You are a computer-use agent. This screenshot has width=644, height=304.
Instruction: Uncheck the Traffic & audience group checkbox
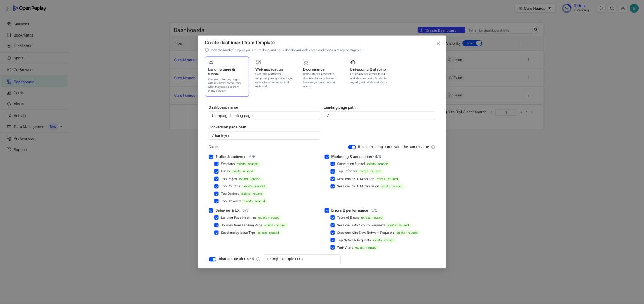[211, 157]
